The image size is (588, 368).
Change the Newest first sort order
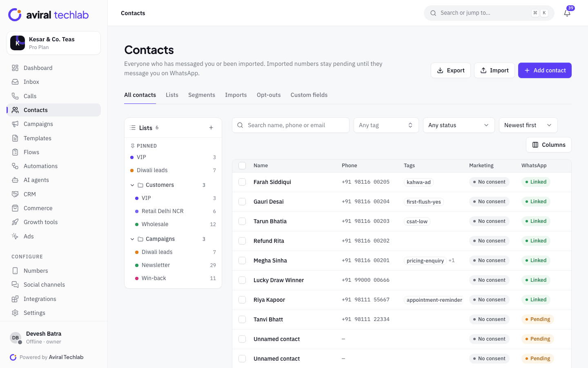pyautogui.click(x=528, y=125)
